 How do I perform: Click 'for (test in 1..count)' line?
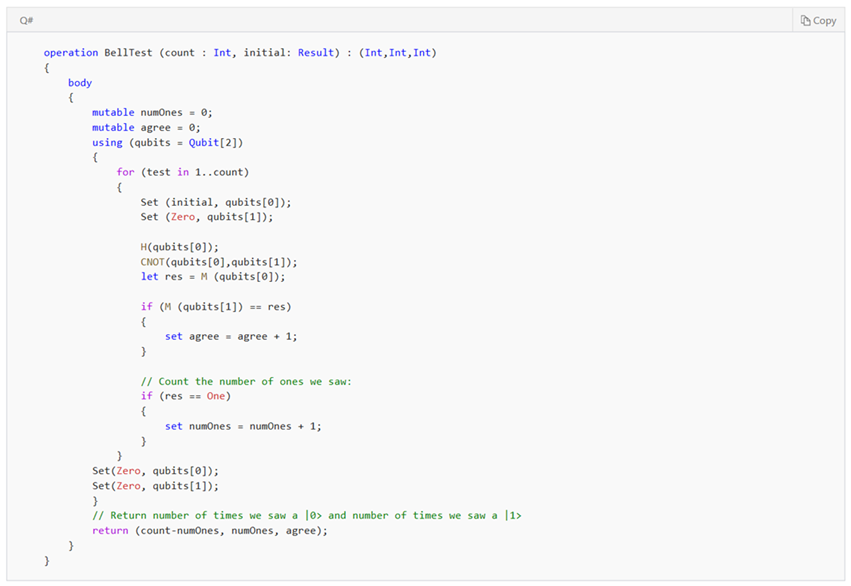tap(182, 172)
